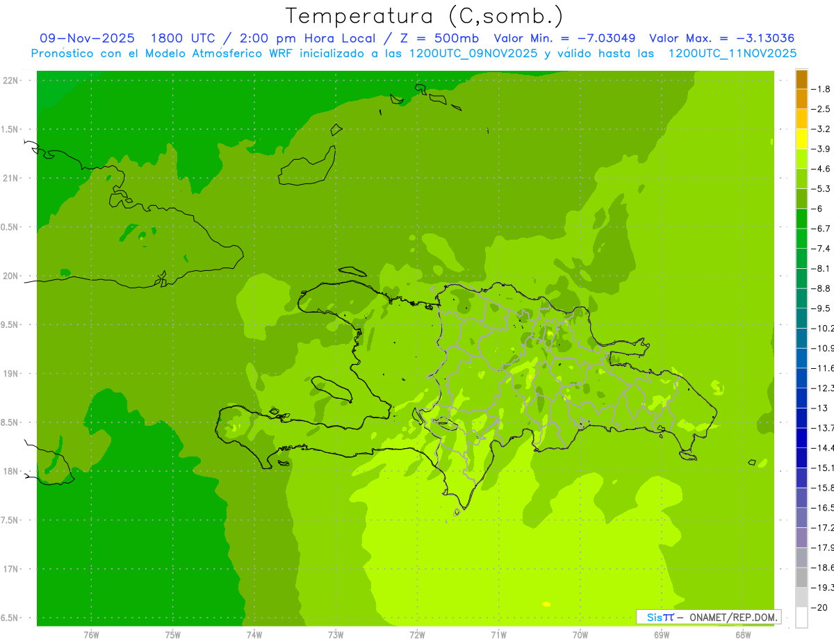
Task: Click the orange swatch between -1.8 and -2.5
Action: point(801,99)
